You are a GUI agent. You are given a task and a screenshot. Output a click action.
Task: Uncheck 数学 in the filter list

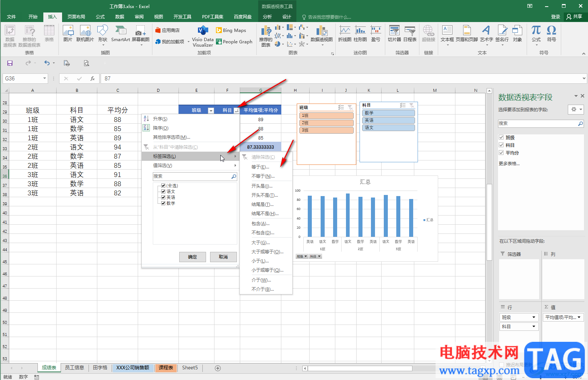tap(163, 203)
